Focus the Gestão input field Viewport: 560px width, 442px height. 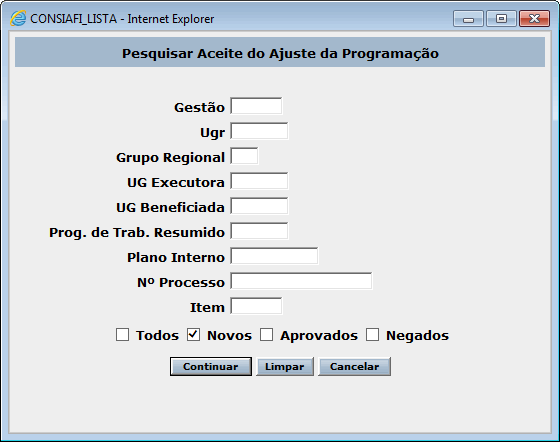tap(256, 106)
